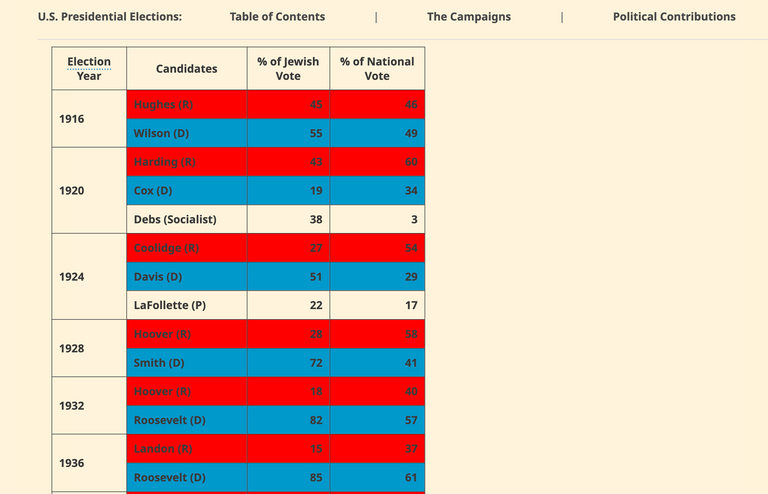Click Hughes (R) in the 1916 election
This screenshot has height=494, width=768.
click(164, 105)
